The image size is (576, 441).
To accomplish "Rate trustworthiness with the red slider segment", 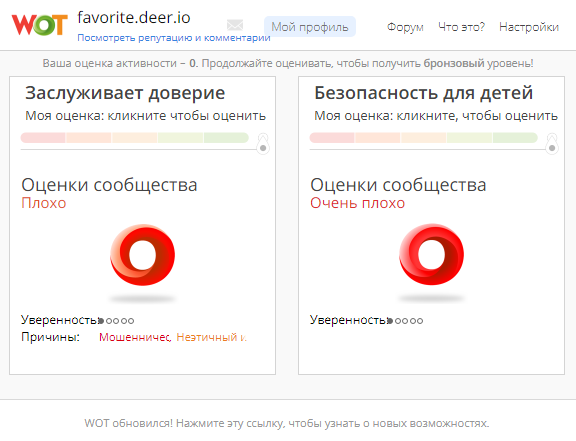I will tap(43, 138).
